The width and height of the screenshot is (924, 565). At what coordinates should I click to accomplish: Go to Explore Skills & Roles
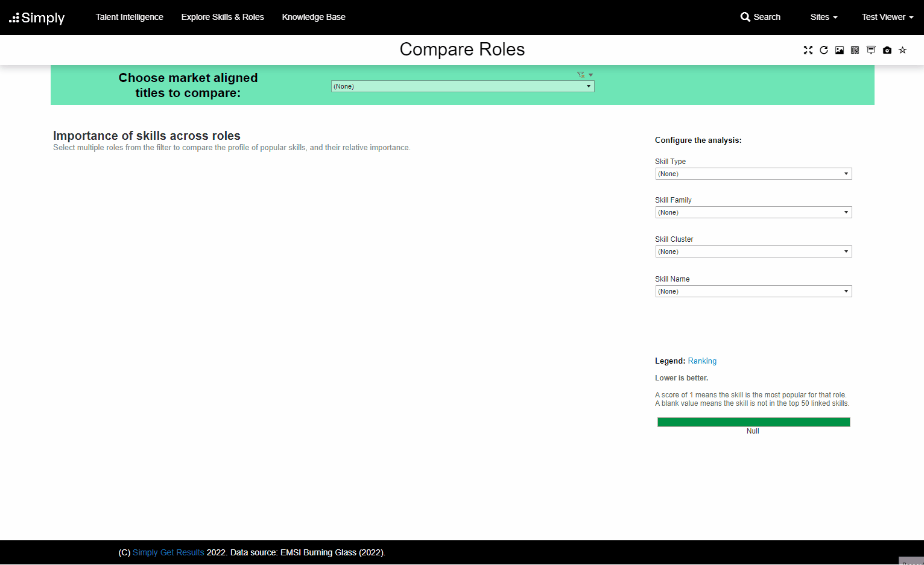pyautogui.click(x=223, y=17)
